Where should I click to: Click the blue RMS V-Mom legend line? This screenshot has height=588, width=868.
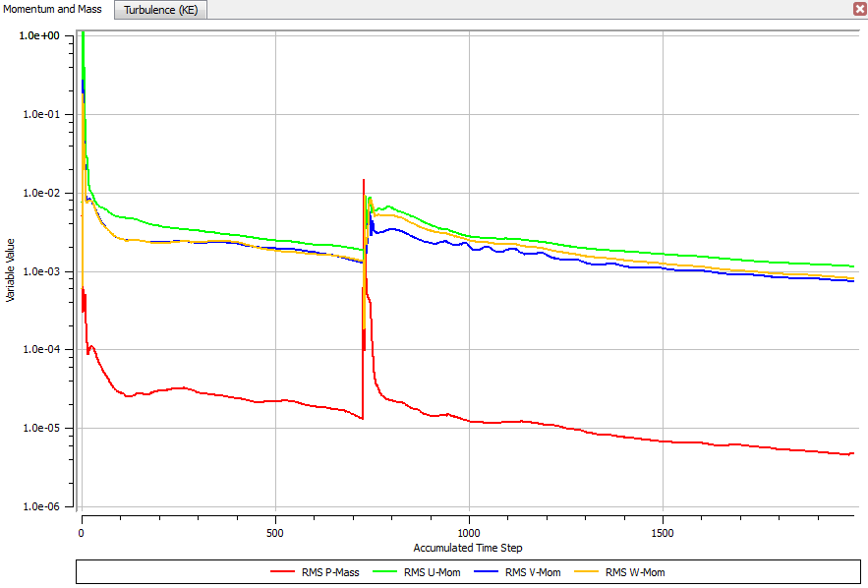[484, 571]
